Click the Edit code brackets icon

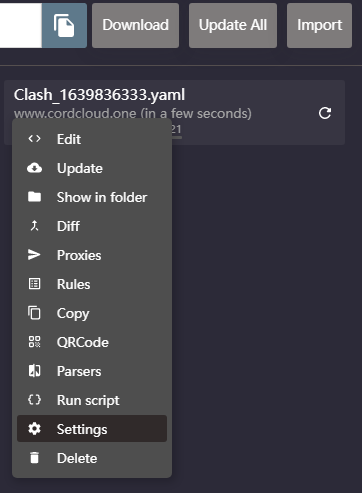click(x=34, y=139)
